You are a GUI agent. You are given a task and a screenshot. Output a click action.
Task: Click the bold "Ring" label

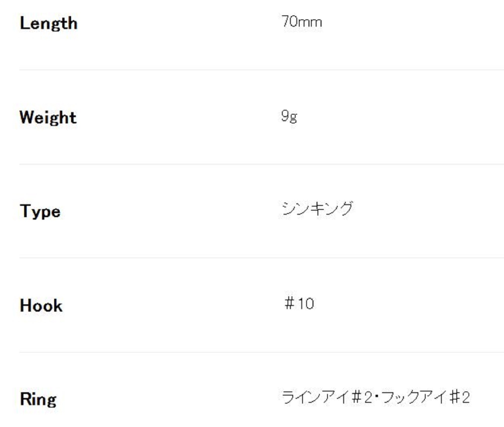click(38, 399)
